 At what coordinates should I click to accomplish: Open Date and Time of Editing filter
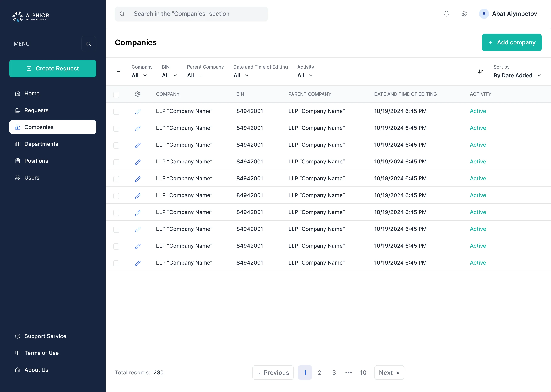coord(241,76)
